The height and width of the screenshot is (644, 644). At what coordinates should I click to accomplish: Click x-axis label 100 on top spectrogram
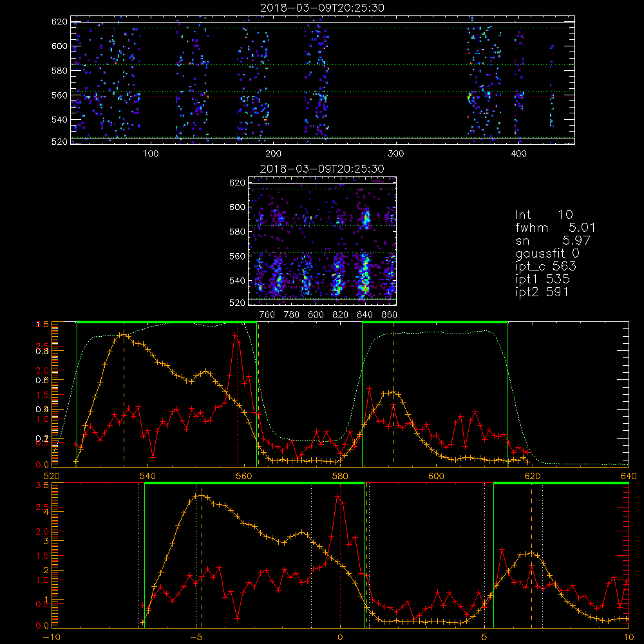(x=151, y=154)
